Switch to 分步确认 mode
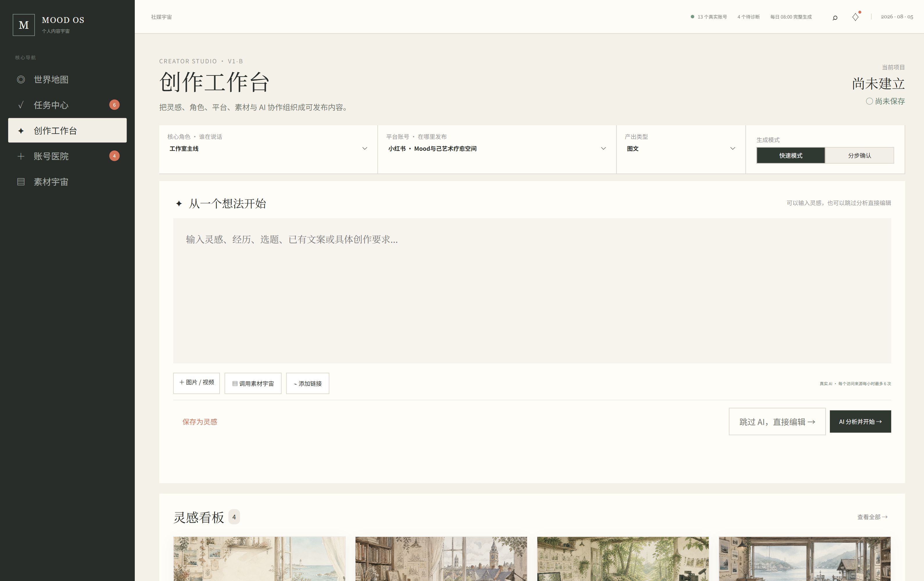The image size is (924, 581). coord(860,155)
